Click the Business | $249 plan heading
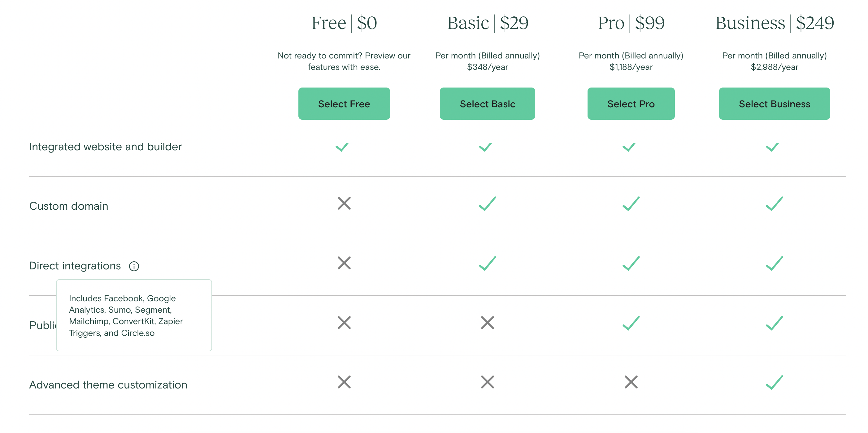Image resolution: width=868 pixels, height=433 pixels. tap(774, 23)
